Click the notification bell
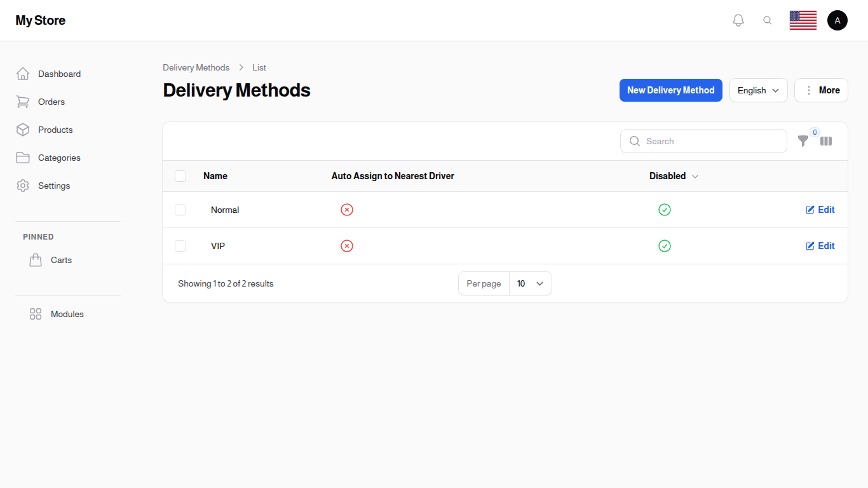This screenshot has width=868, height=488. click(738, 20)
